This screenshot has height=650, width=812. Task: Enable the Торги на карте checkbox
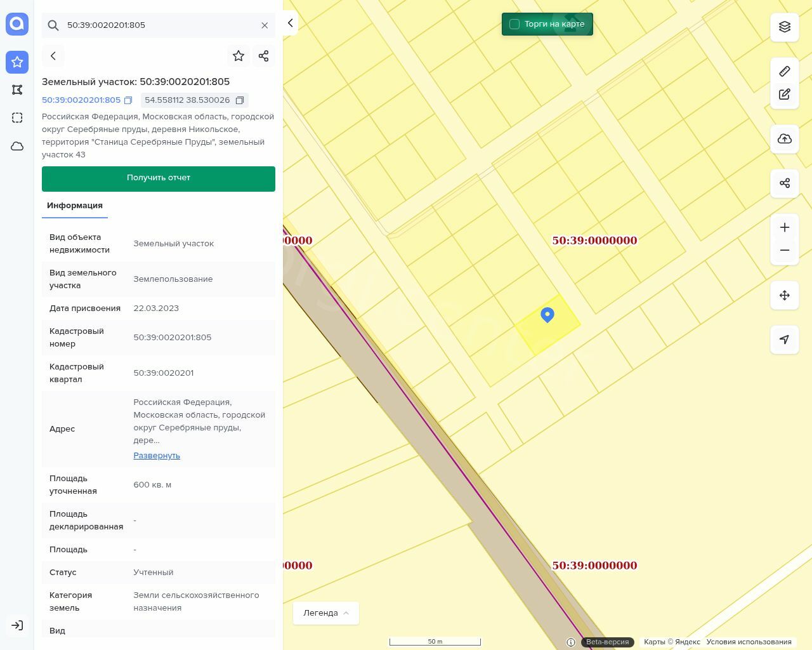pos(514,24)
